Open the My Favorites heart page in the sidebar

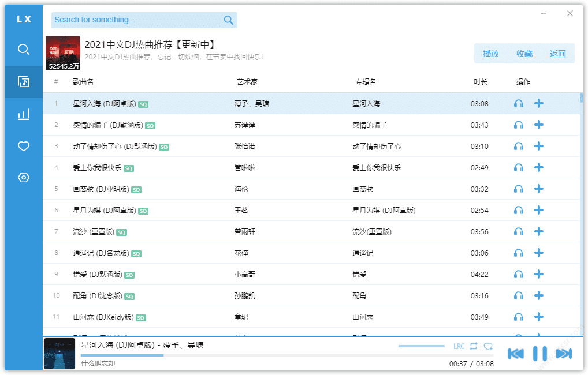[24, 147]
